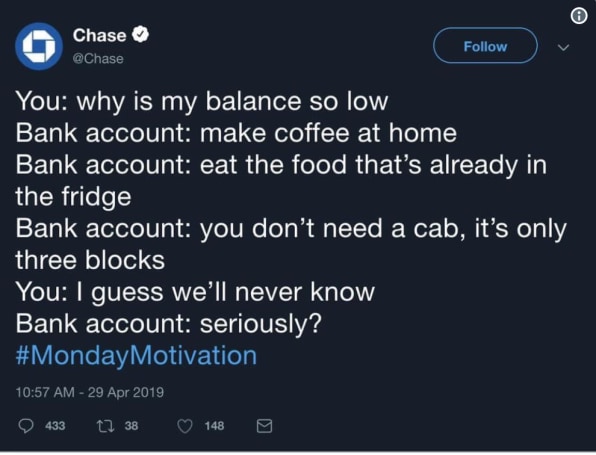Expand the tweet options chevron
This screenshot has height=455, width=596.
coord(563,47)
